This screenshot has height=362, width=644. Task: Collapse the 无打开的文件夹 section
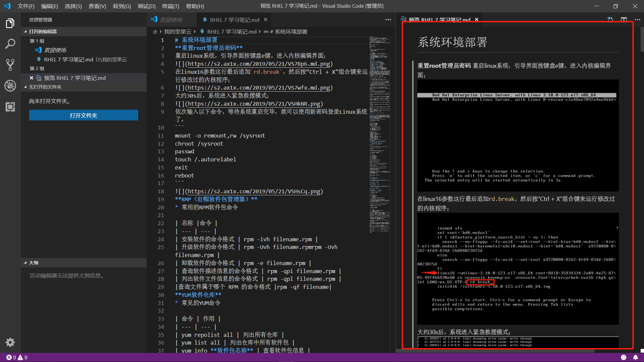click(84, 87)
